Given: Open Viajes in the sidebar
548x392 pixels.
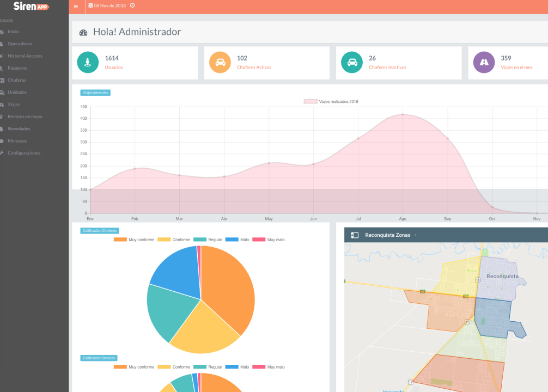Looking at the screenshot, I should (14, 105).
